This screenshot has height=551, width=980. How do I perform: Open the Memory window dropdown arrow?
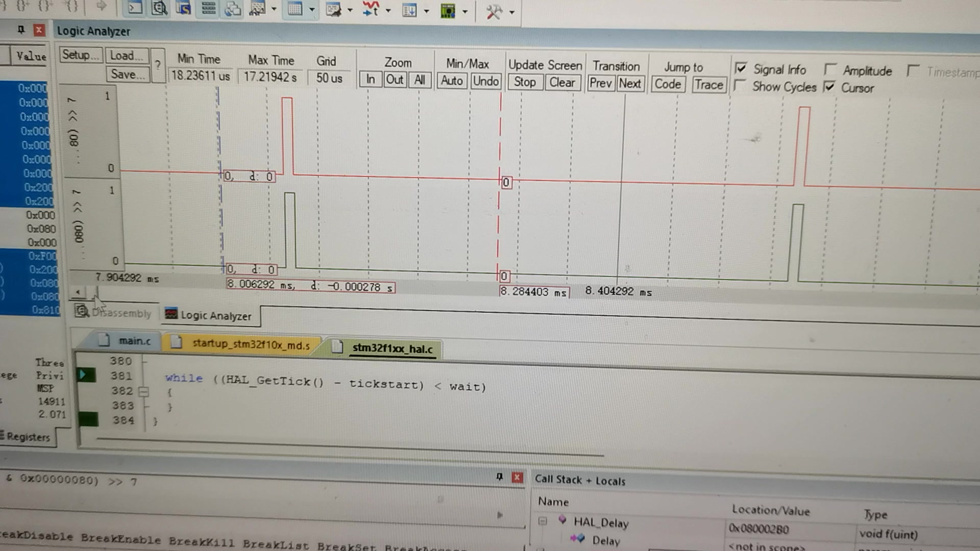click(312, 10)
